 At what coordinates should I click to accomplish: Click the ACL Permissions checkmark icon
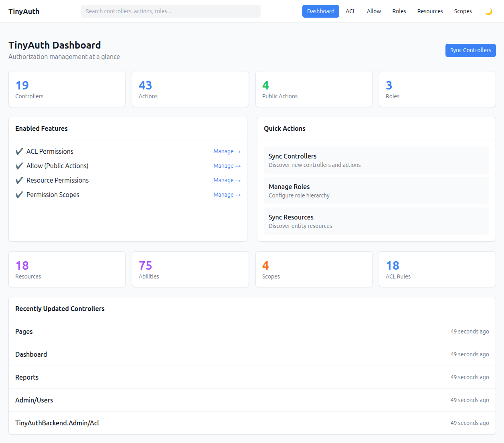[x=19, y=152]
